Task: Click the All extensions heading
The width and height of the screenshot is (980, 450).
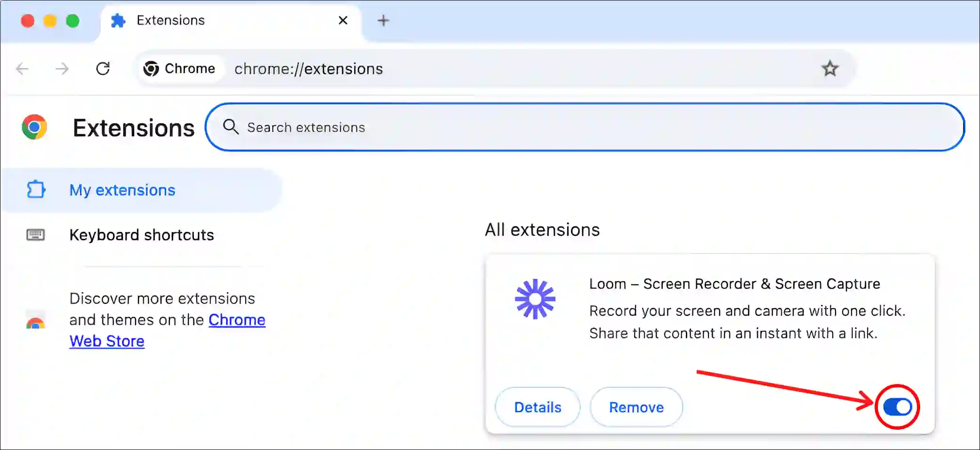Action: (x=542, y=230)
